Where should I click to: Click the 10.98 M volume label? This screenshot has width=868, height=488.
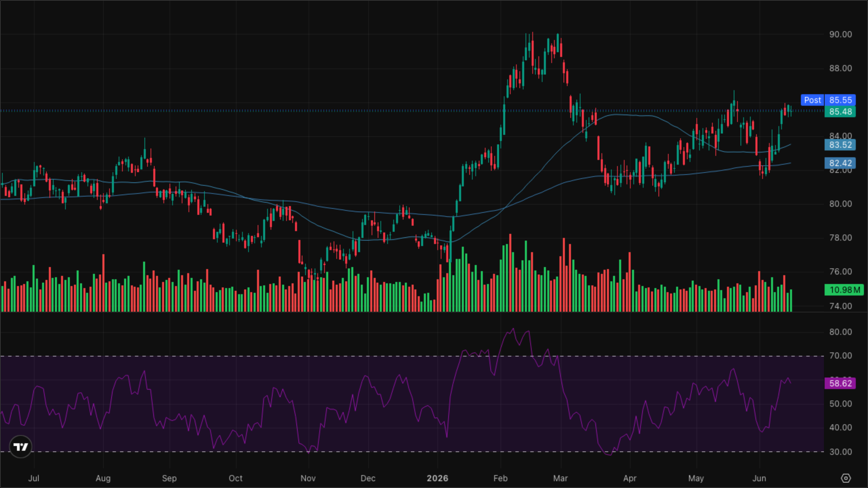[x=844, y=290]
